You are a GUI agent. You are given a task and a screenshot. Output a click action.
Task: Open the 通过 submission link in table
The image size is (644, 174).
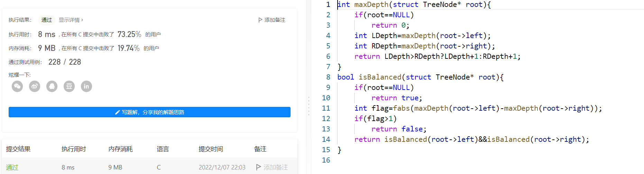pos(12,167)
